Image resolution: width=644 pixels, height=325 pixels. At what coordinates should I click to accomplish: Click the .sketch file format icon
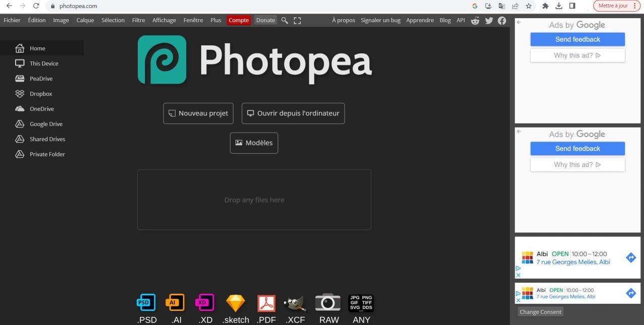pyautogui.click(x=235, y=303)
